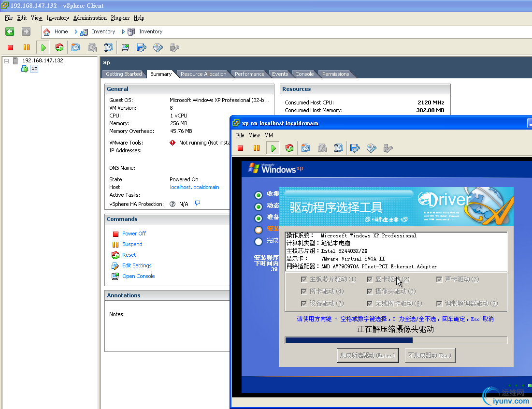The height and width of the screenshot is (409, 532).
Task: Click the red Power Off icon in the main toolbar
Action: 11,47
